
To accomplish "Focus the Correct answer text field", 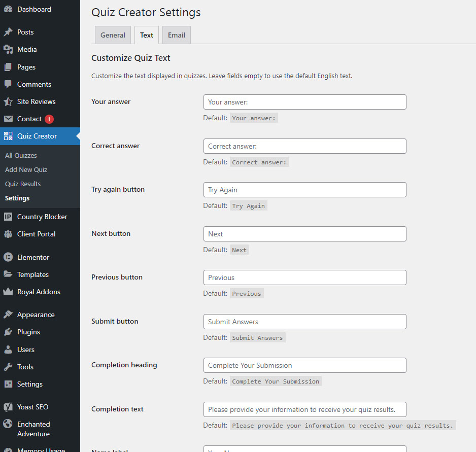I will point(305,146).
